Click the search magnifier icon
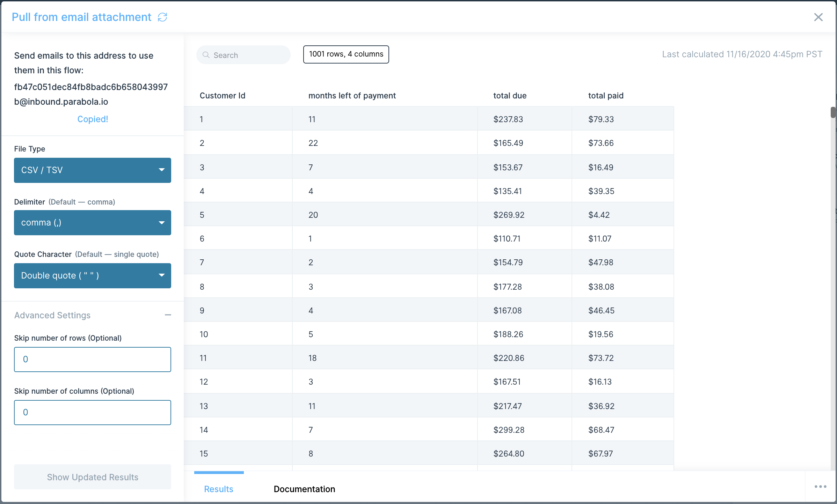The width and height of the screenshot is (837, 504). pyautogui.click(x=206, y=55)
